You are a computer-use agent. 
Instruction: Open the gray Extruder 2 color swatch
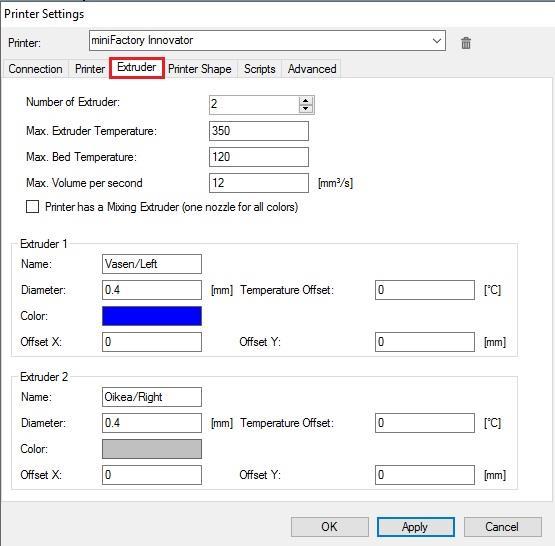point(152,449)
